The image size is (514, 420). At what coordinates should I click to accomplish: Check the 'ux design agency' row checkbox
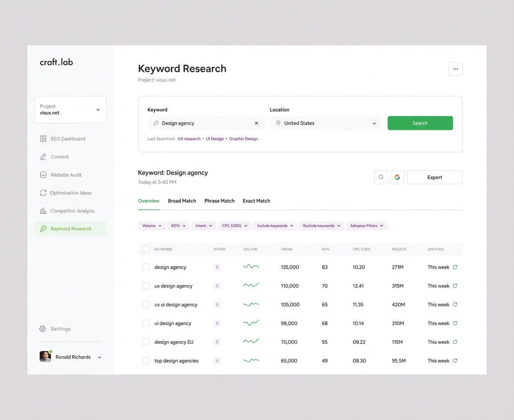pyautogui.click(x=146, y=286)
